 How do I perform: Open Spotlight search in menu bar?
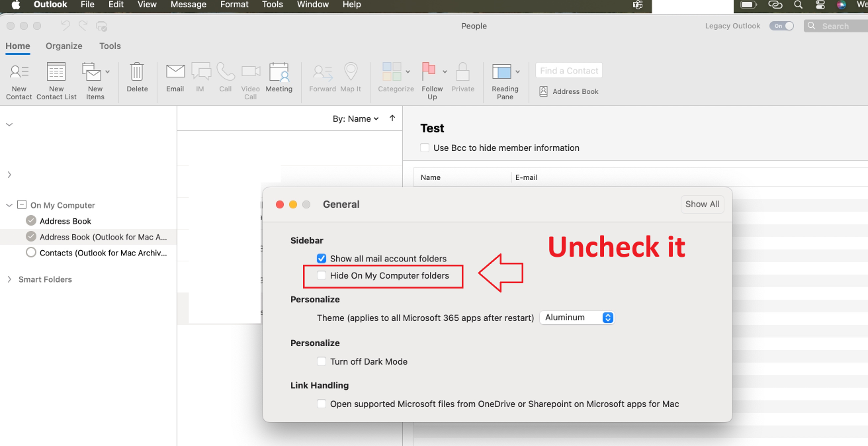coord(799,5)
